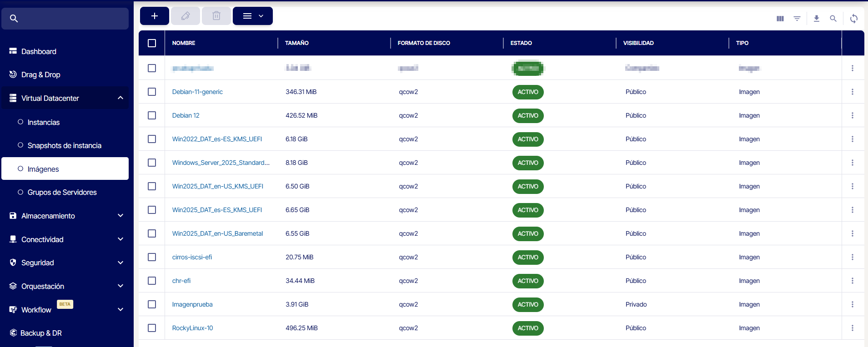Toggle the select-all header checkbox
The image size is (868, 347).
tap(152, 43)
